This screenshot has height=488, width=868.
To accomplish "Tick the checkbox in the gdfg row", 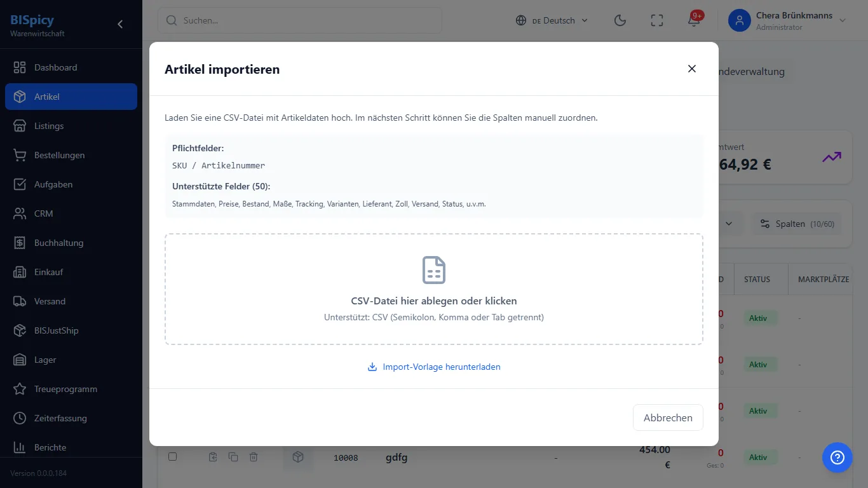I will pyautogui.click(x=172, y=456).
